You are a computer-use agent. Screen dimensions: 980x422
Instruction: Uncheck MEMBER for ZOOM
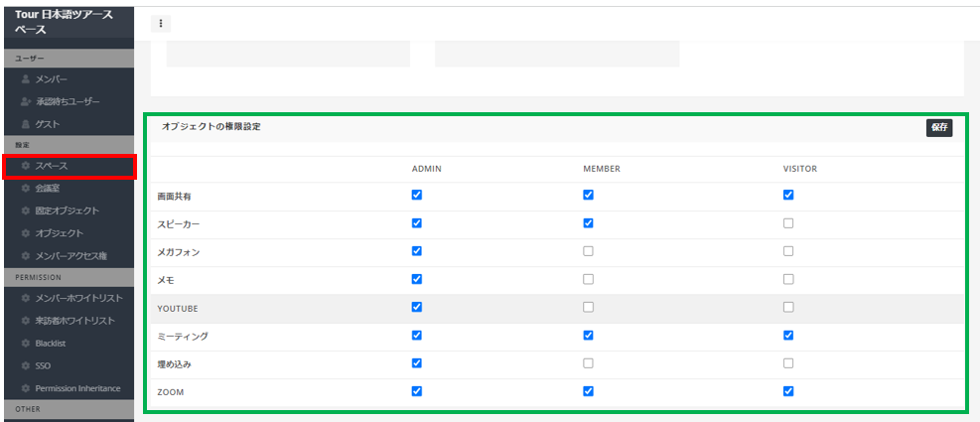(588, 391)
